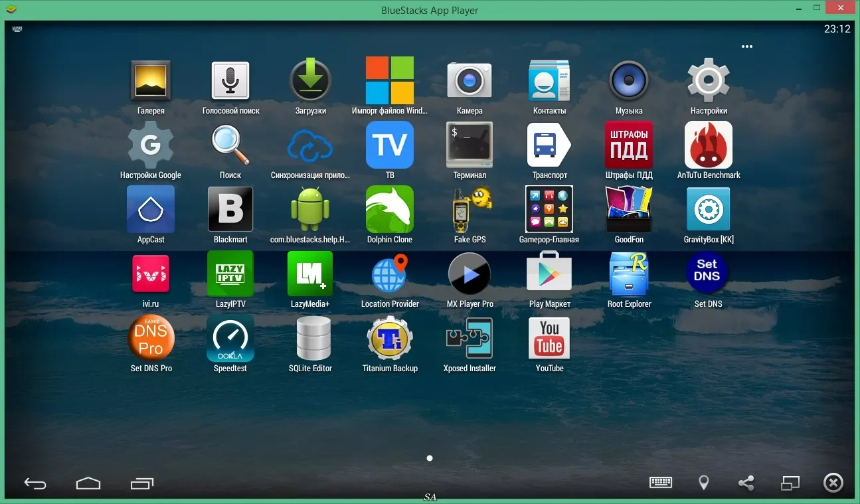Open Штрафы ПДД app
Screen dimensions: 860x504
[x=629, y=145]
